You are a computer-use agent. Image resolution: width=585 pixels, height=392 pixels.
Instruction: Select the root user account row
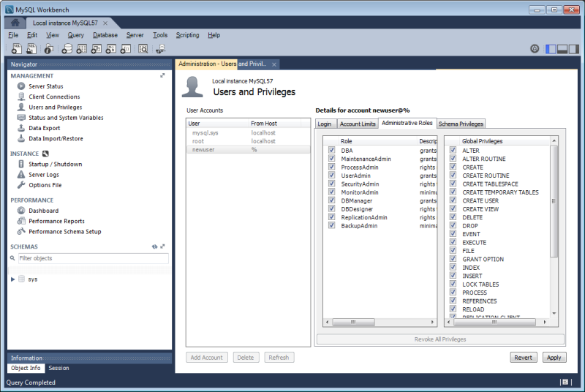click(x=248, y=141)
